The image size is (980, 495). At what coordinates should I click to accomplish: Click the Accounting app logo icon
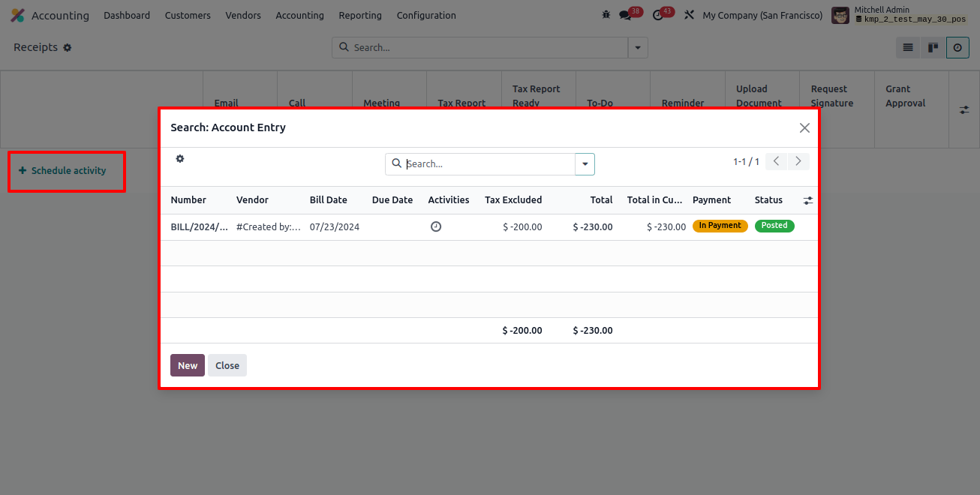pos(17,15)
